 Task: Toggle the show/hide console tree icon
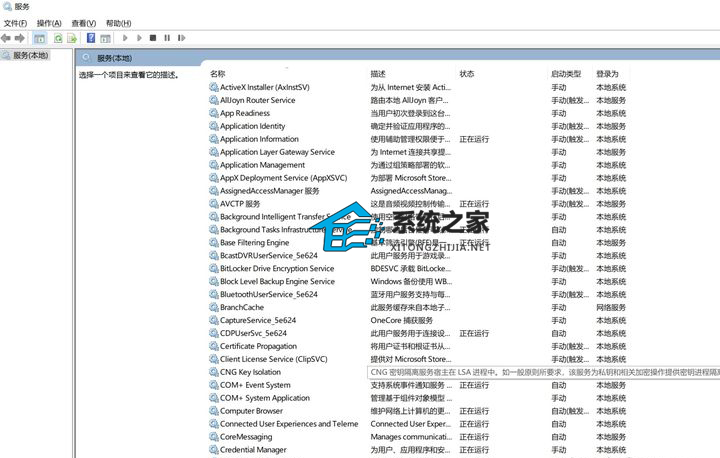39,38
